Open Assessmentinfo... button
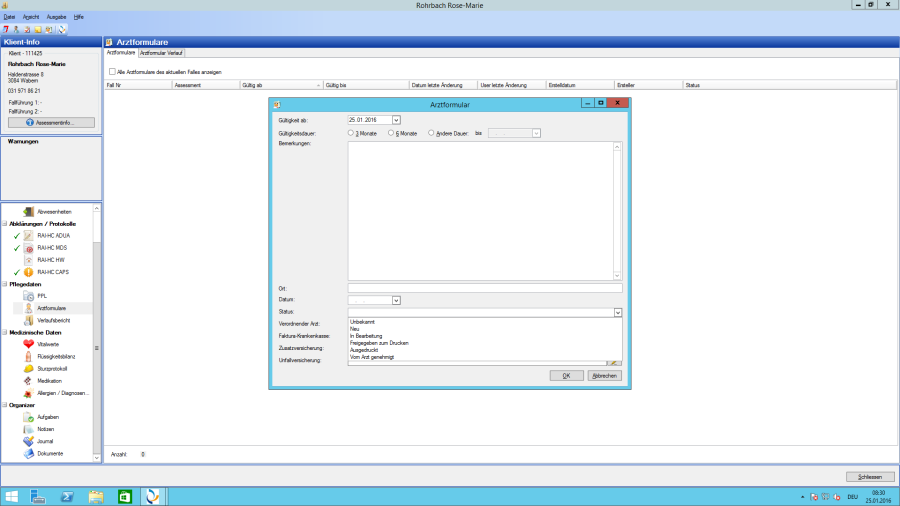 52,123
